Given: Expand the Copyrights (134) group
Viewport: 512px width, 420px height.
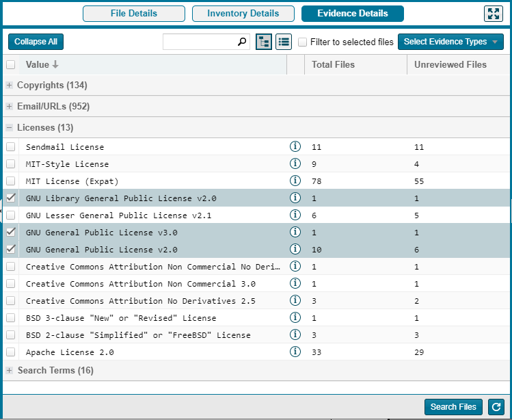Looking at the screenshot, I should (x=10, y=86).
